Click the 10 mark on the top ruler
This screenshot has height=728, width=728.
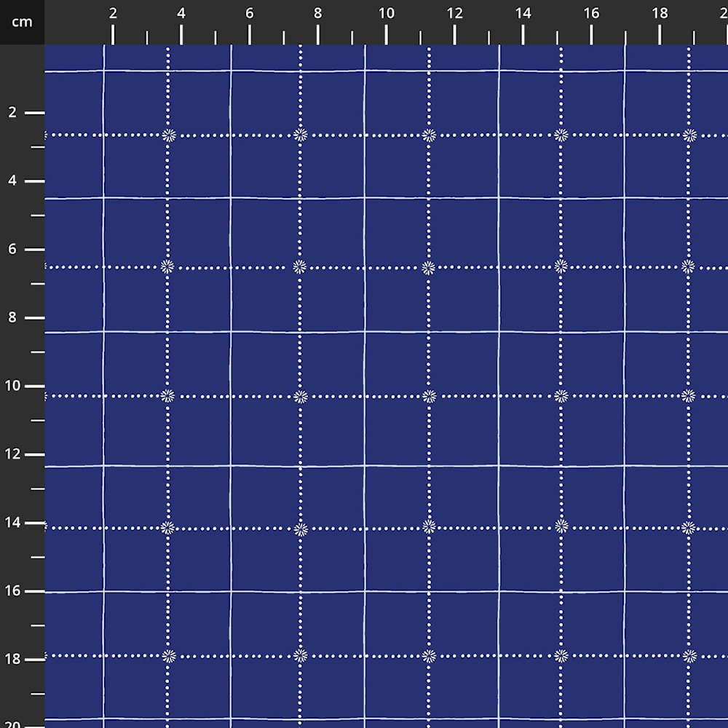[x=386, y=14]
